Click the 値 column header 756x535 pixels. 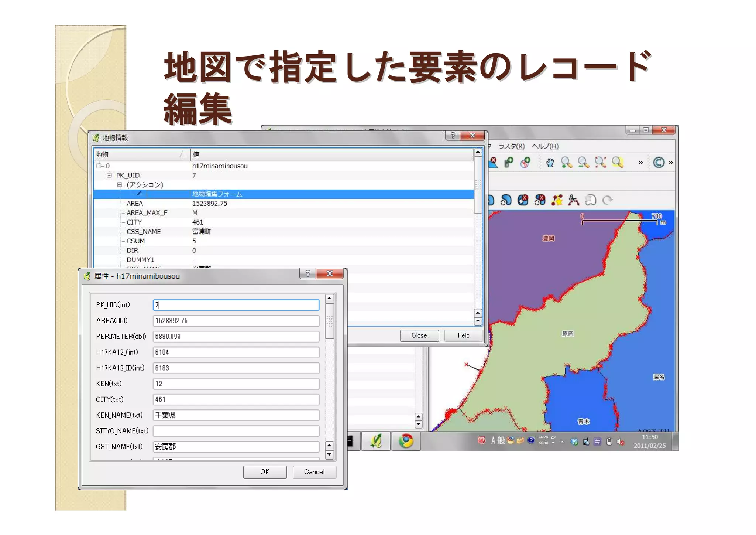coord(332,154)
